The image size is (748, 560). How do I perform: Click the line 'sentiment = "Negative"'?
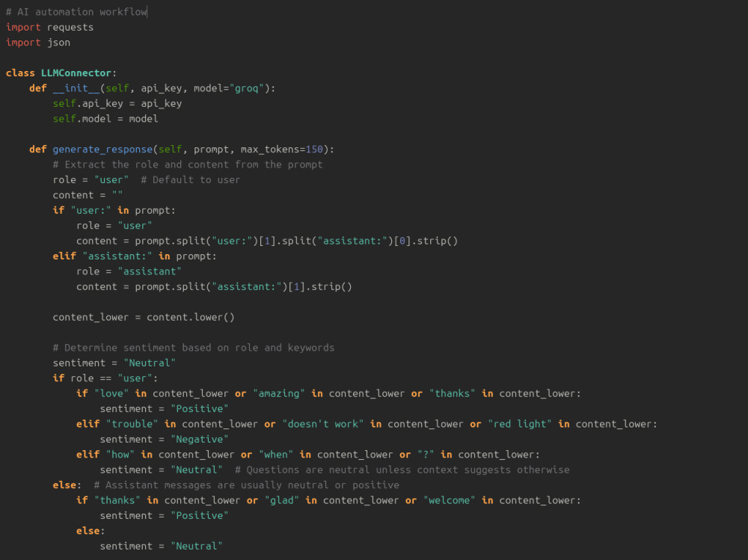164,440
